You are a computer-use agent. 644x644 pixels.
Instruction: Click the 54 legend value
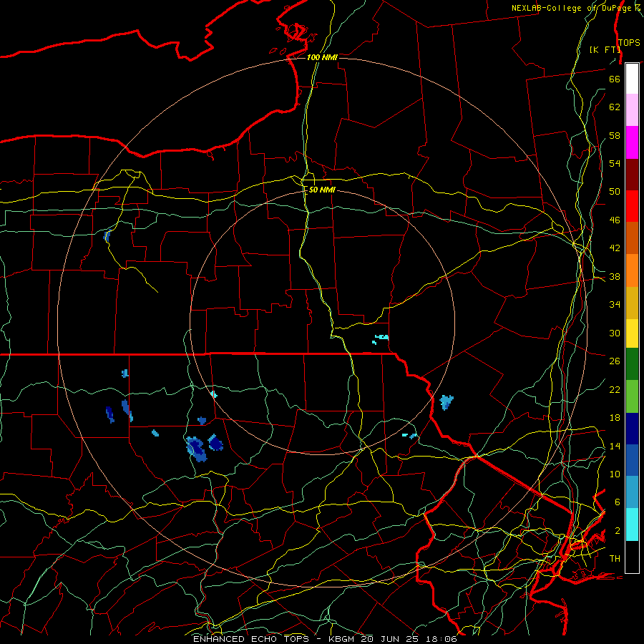click(x=615, y=163)
